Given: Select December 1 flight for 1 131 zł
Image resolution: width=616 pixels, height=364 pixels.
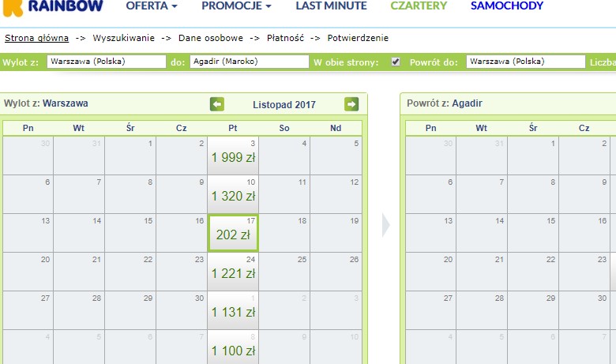Looking at the screenshot, I should 233,311.
